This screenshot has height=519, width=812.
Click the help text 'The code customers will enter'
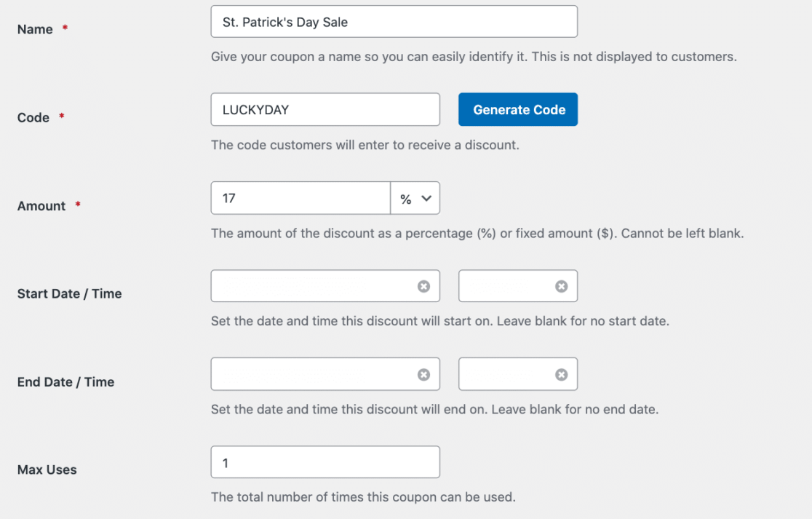tap(365, 145)
